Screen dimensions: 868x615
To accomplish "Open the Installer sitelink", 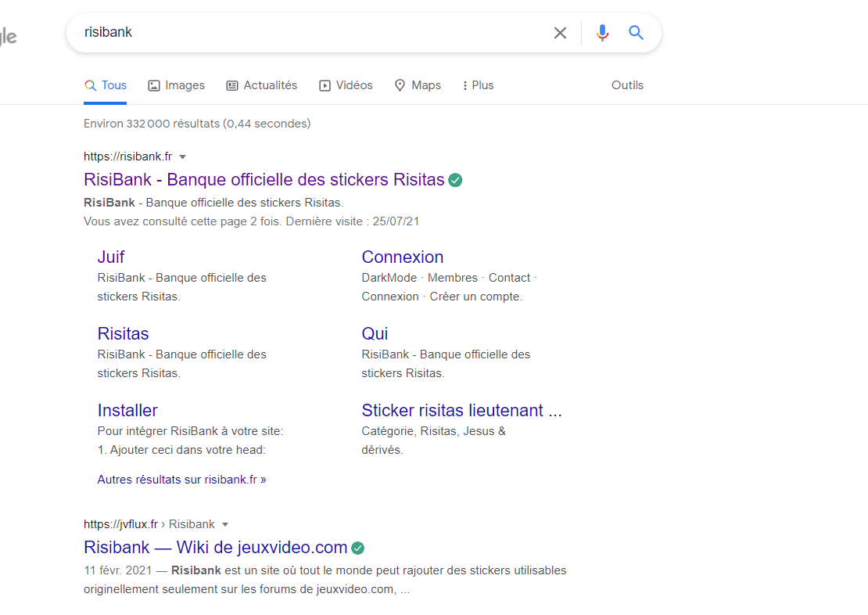I will (x=127, y=410).
